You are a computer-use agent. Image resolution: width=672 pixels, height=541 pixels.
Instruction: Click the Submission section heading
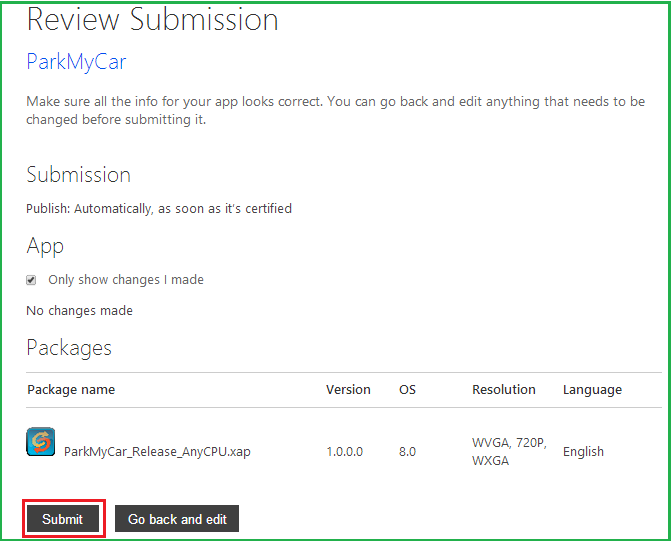click(x=78, y=175)
